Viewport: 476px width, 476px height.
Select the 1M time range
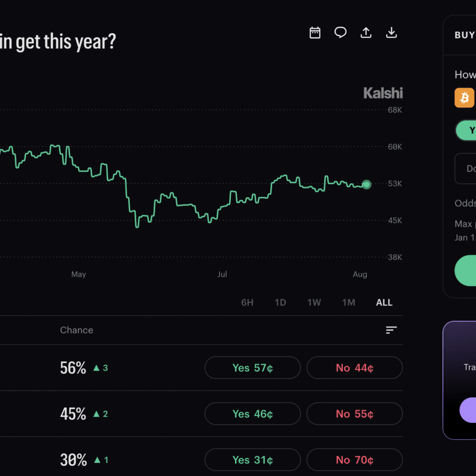(x=349, y=303)
